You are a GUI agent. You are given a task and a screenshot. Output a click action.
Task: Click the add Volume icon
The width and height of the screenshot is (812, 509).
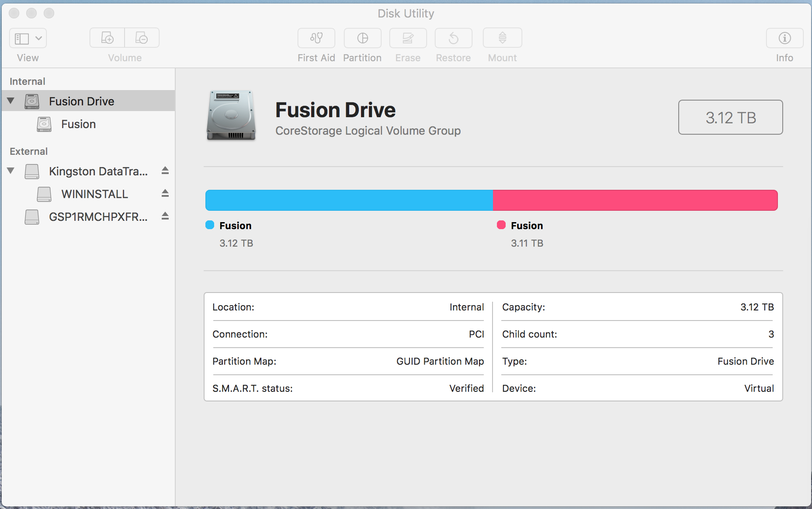[x=107, y=38]
